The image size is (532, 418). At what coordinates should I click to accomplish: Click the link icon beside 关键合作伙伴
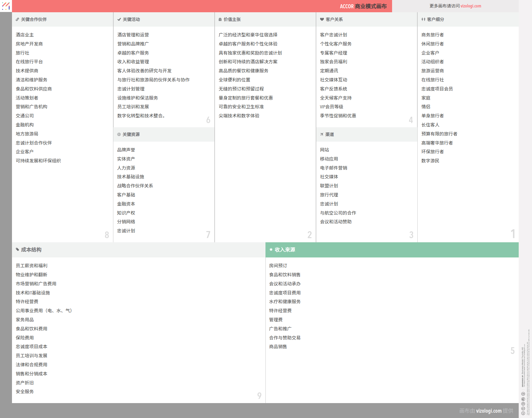[x=17, y=19]
